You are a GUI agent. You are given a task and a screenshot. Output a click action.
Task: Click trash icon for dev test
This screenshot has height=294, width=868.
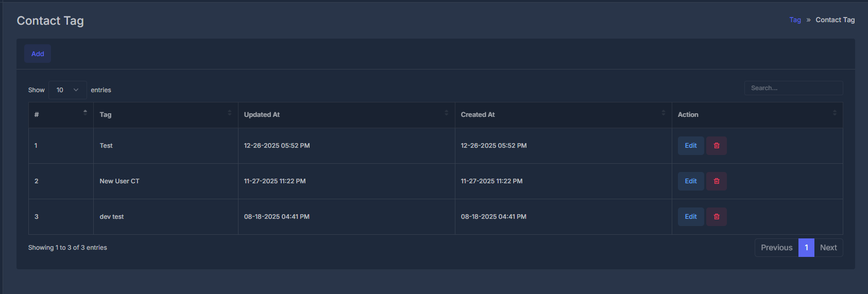716,217
